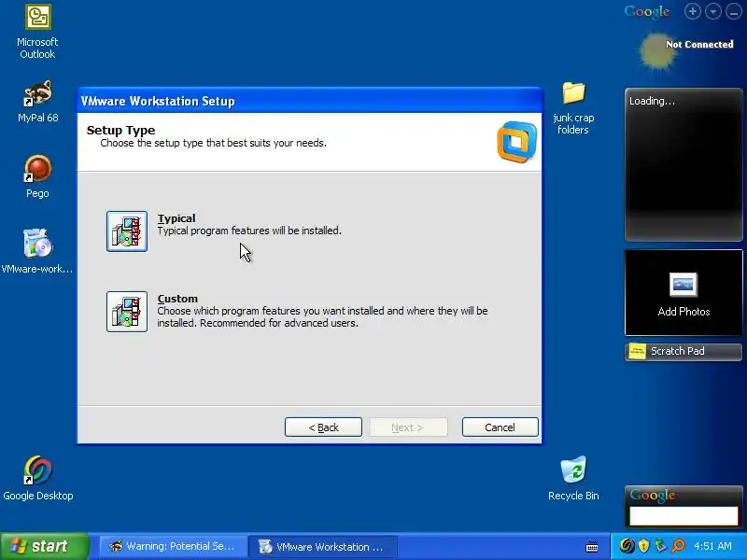The image size is (747, 560).
Task: Click the Scratch Pad yellow note icon
Action: [638, 352]
